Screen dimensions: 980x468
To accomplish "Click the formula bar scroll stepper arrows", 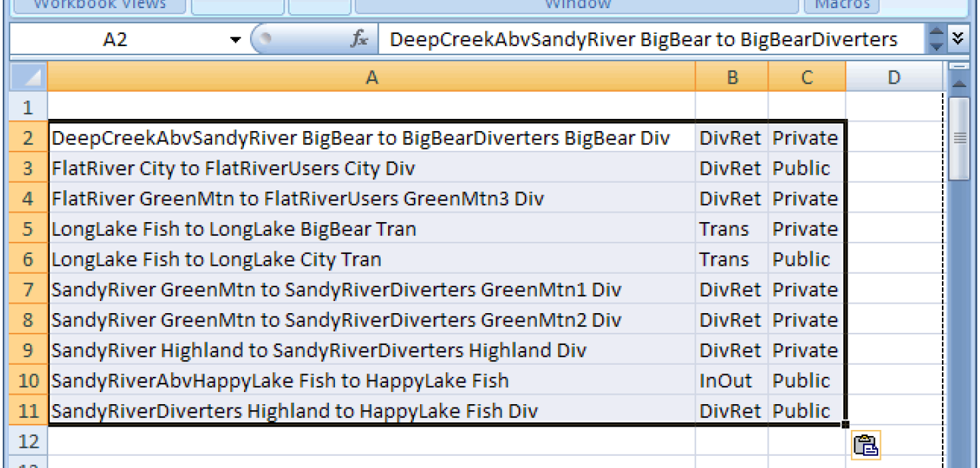I will (x=936, y=39).
